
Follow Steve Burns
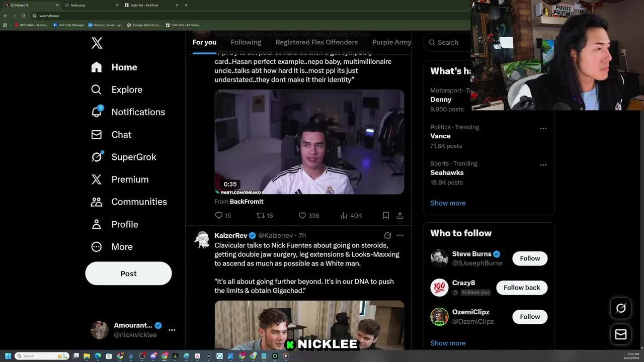[530, 258]
